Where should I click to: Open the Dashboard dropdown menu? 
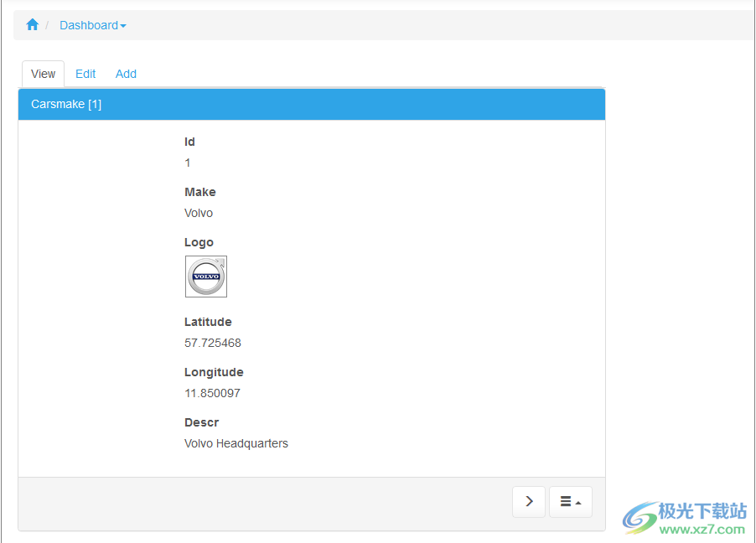pos(92,25)
